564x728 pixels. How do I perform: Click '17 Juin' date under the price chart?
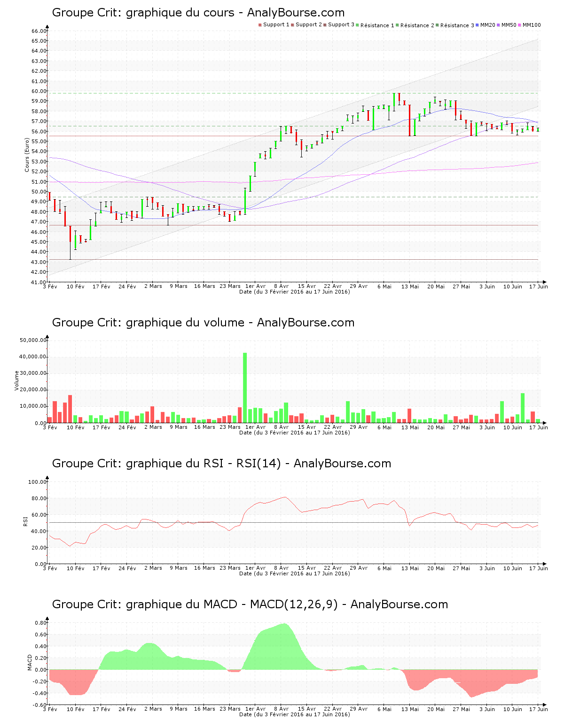tap(539, 287)
